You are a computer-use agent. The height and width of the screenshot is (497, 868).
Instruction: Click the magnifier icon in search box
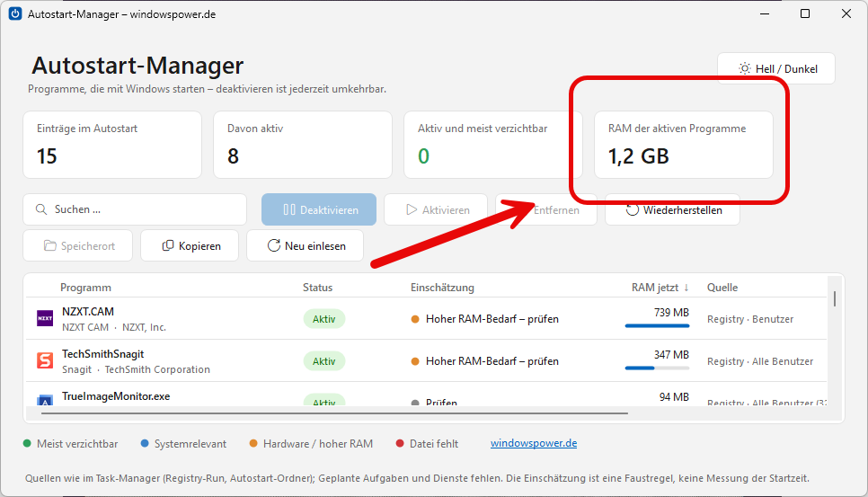tap(41, 209)
